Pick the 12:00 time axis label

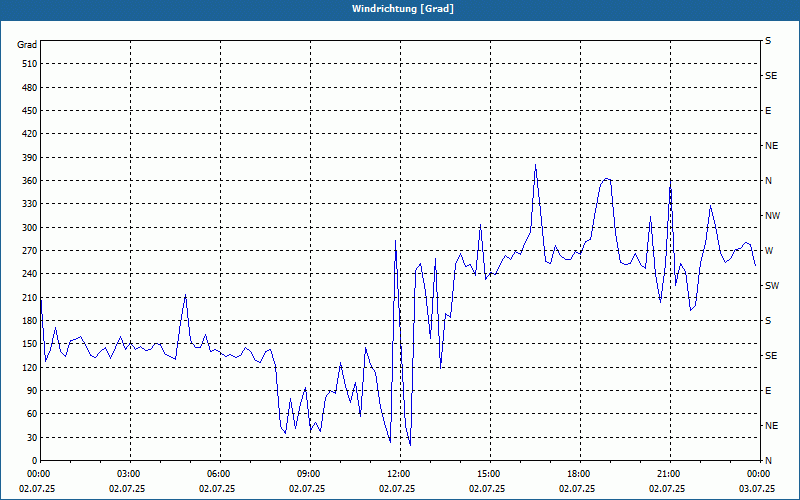point(397,473)
